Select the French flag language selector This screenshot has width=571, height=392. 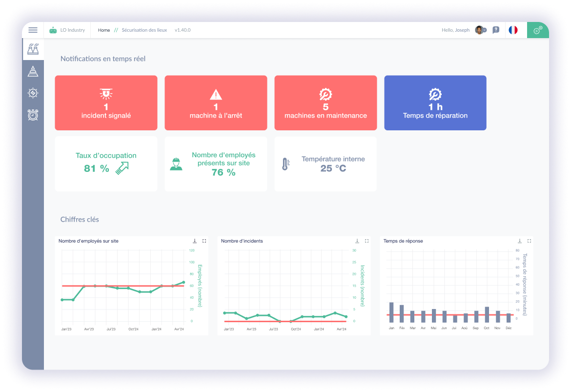[512, 30]
